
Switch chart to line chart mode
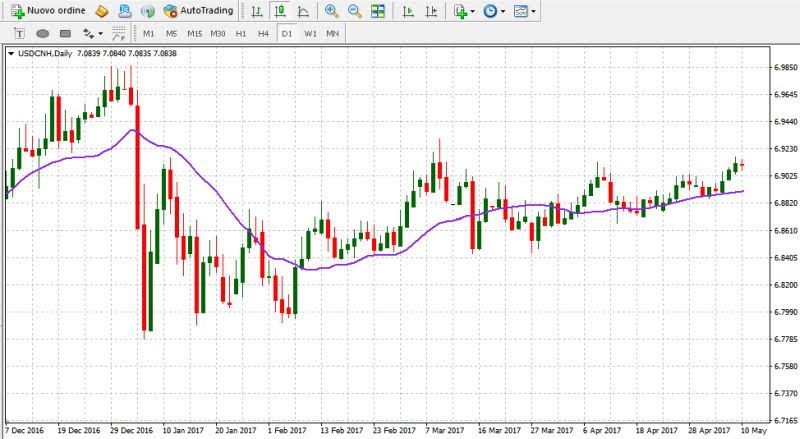coord(302,11)
